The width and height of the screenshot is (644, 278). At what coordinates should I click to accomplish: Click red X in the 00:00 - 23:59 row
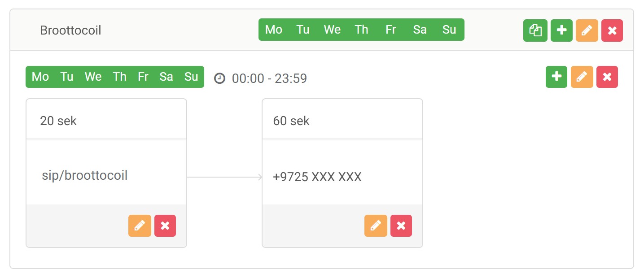point(607,77)
